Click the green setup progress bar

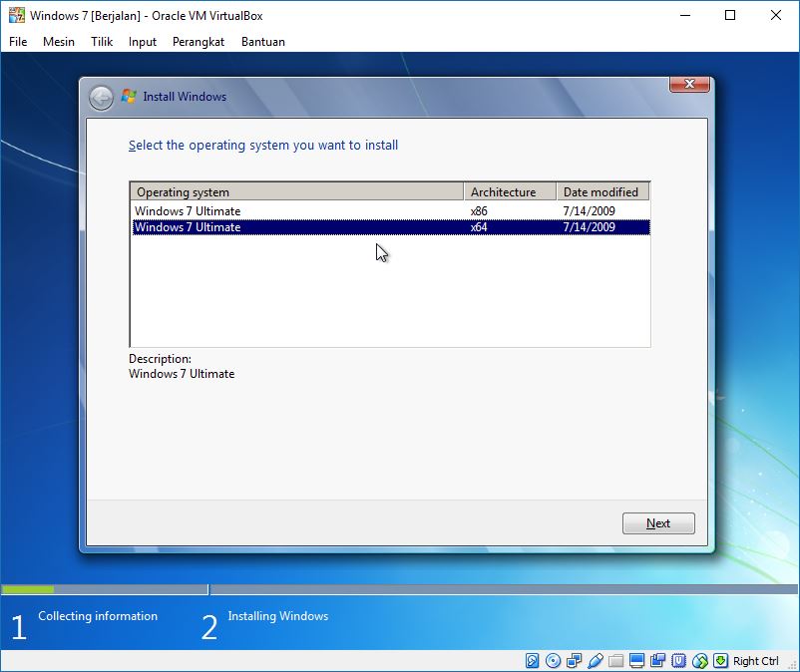(x=28, y=589)
